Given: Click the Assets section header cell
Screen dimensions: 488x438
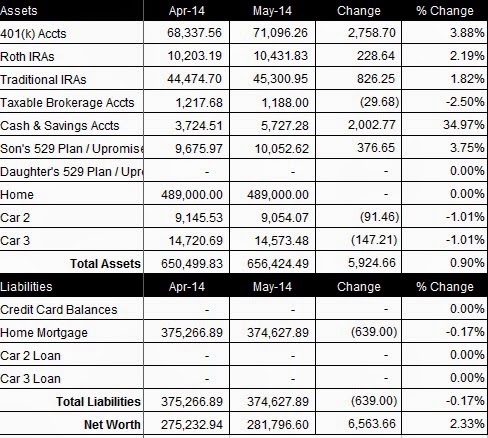Looking at the screenshot, I should coord(72,10).
